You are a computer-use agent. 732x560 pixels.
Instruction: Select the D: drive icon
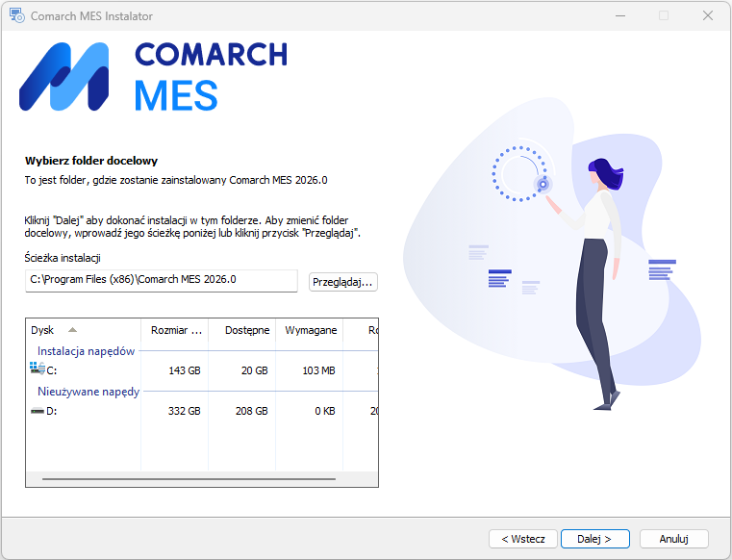click(37, 411)
